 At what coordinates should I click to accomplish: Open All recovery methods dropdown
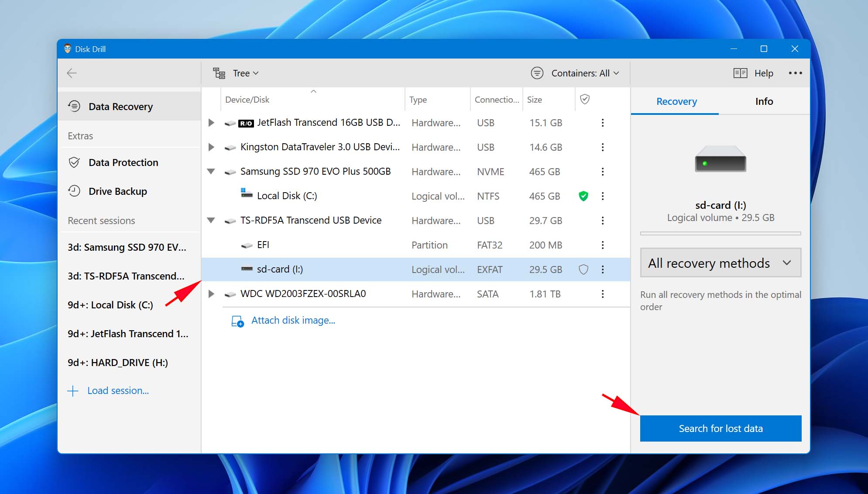click(x=720, y=263)
